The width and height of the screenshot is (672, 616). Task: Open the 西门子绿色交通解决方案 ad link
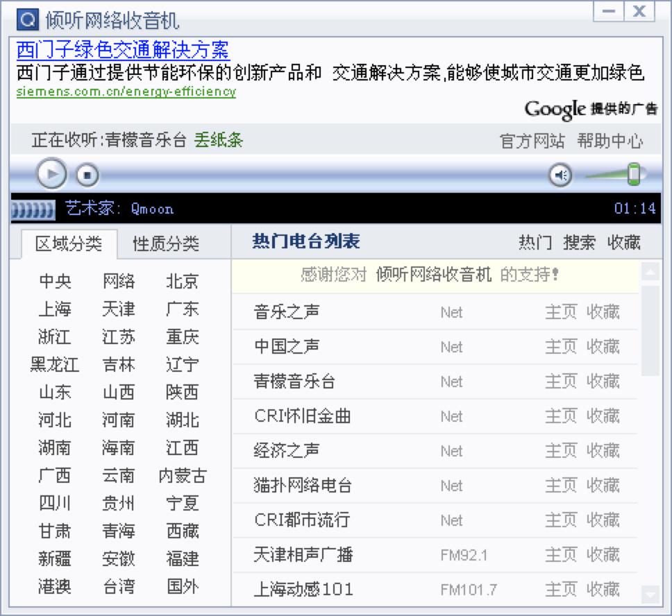click(123, 50)
